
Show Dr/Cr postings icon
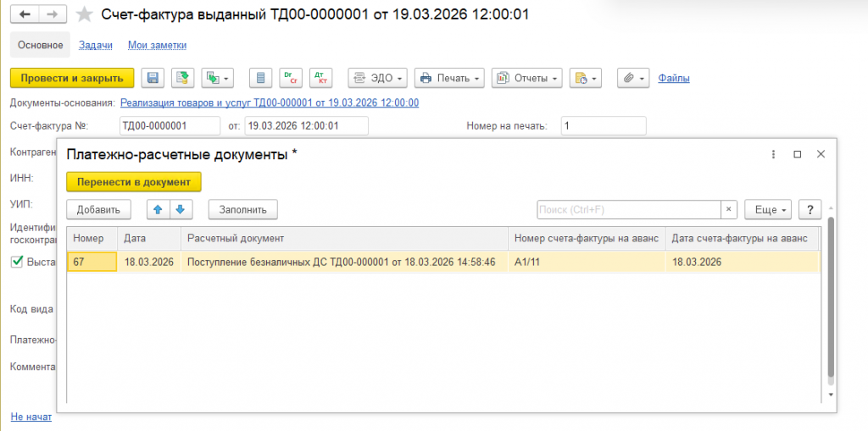pyautogui.click(x=291, y=78)
